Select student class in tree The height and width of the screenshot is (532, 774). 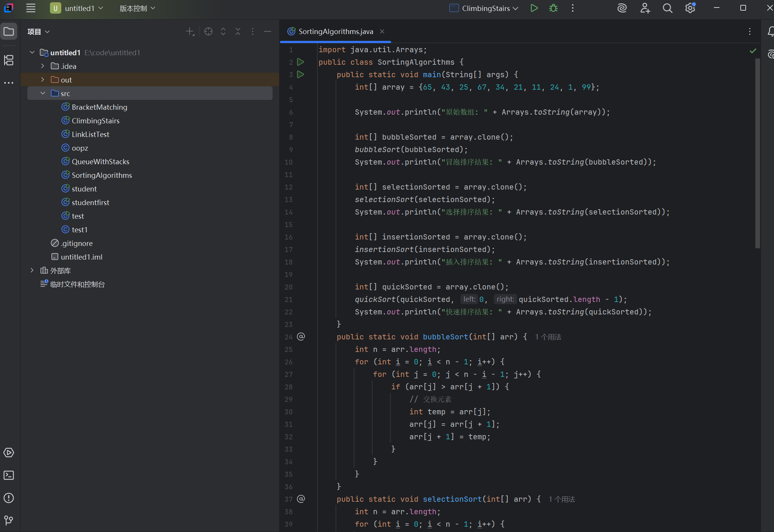(84, 189)
